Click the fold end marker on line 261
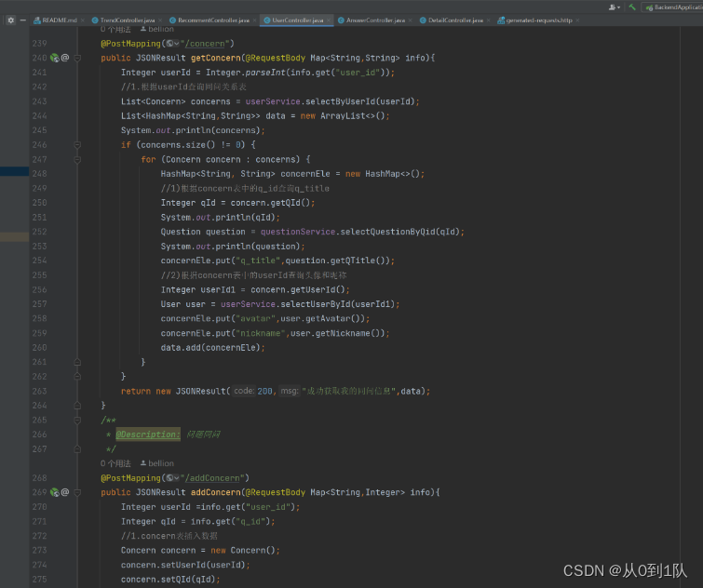Screen dimensions: 703x588 coord(77,362)
